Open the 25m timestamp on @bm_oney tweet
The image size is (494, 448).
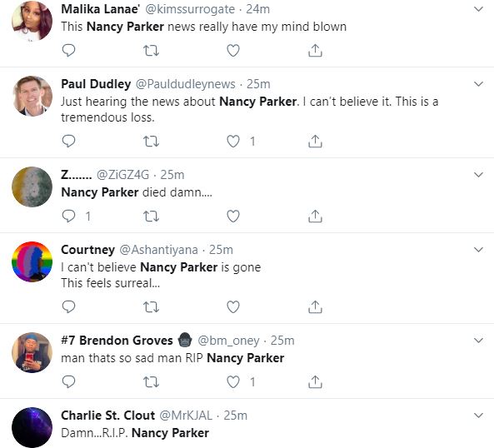coord(282,341)
